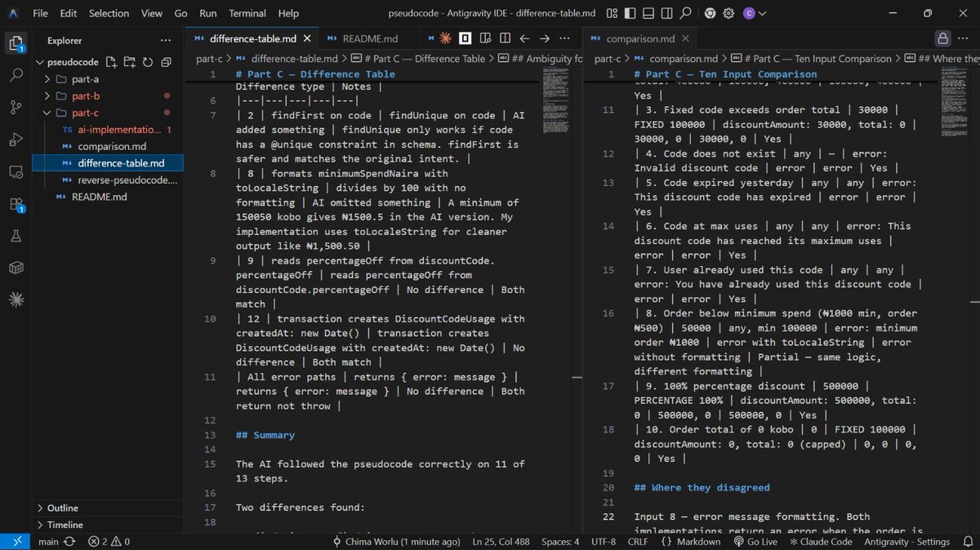Split the left editor
980x550 pixels.
[504, 38]
